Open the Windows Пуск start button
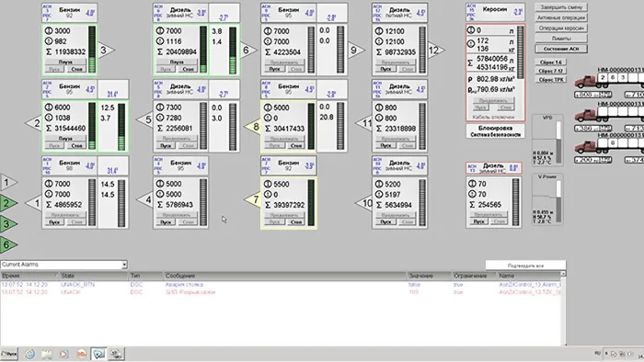Image resolution: width=644 pixels, height=362 pixels. click(x=9, y=354)
